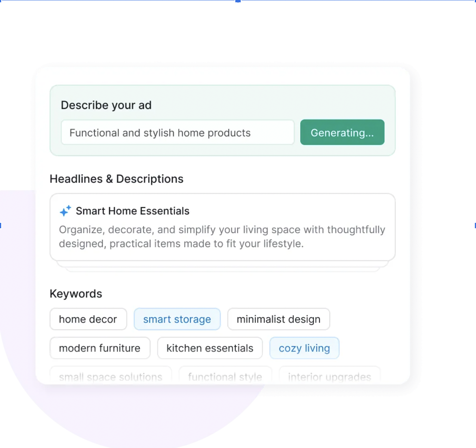Pick the small space solutions keyword
This screenshot has height=448, width=476.
[x=111, y=376]
